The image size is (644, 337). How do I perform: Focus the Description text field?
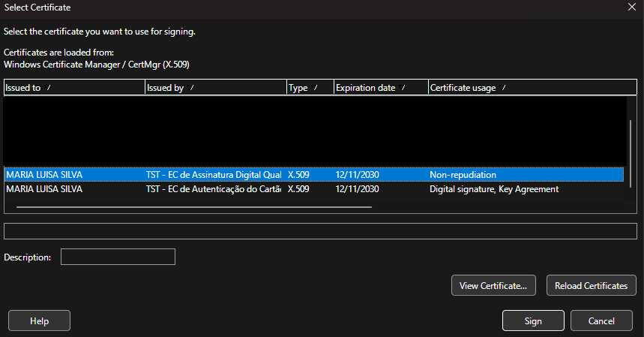[x=118, y=257]
